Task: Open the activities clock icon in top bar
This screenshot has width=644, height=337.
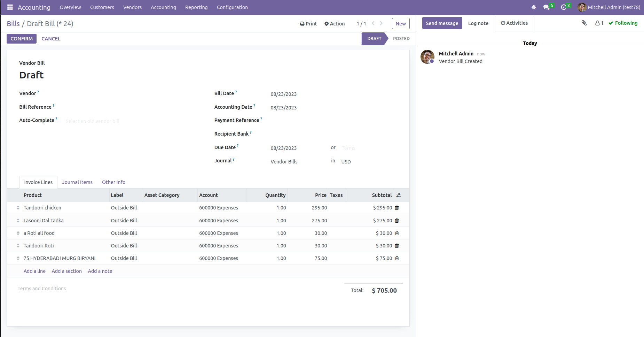Action: pos(564,7)
